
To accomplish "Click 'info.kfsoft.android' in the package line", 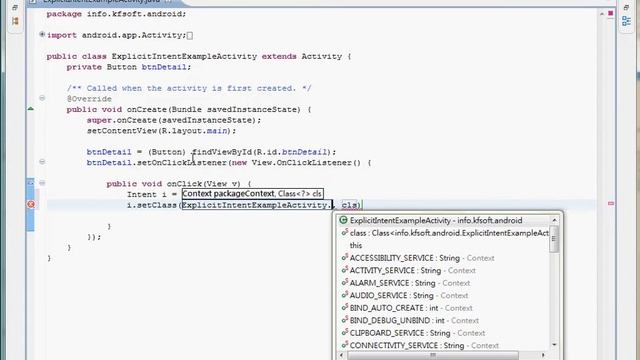I will coord(134,14).
